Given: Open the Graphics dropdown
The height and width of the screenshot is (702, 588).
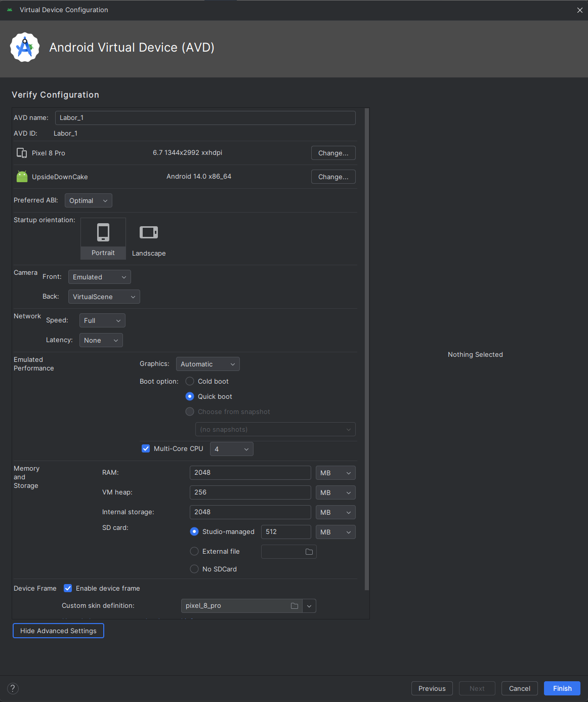Looking at the screenshot, I should (208, 364).
